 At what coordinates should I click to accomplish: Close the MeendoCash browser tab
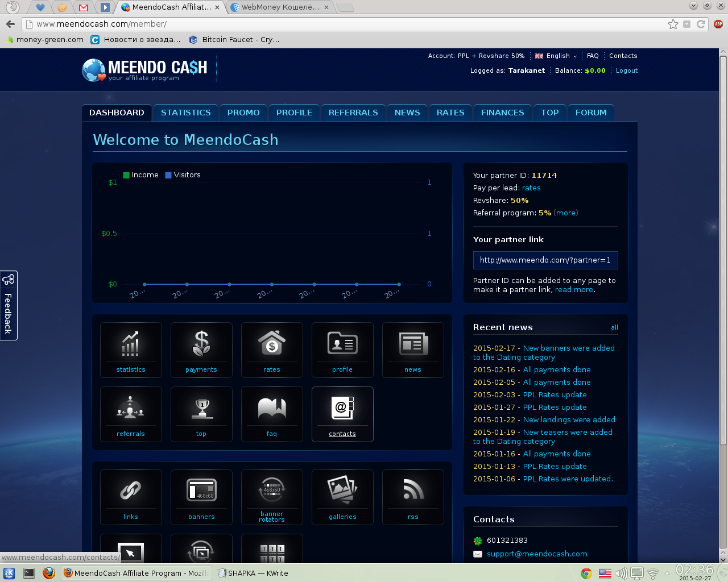(217, 7)
